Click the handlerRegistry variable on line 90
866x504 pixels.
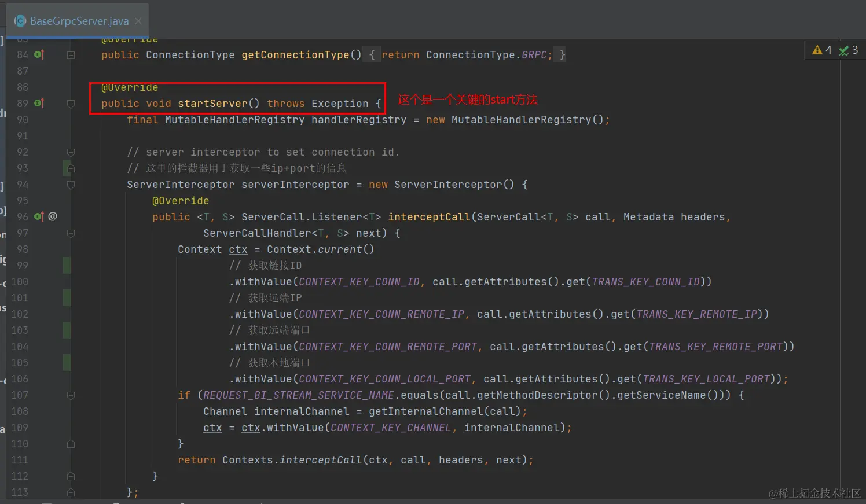click(359, 120)
